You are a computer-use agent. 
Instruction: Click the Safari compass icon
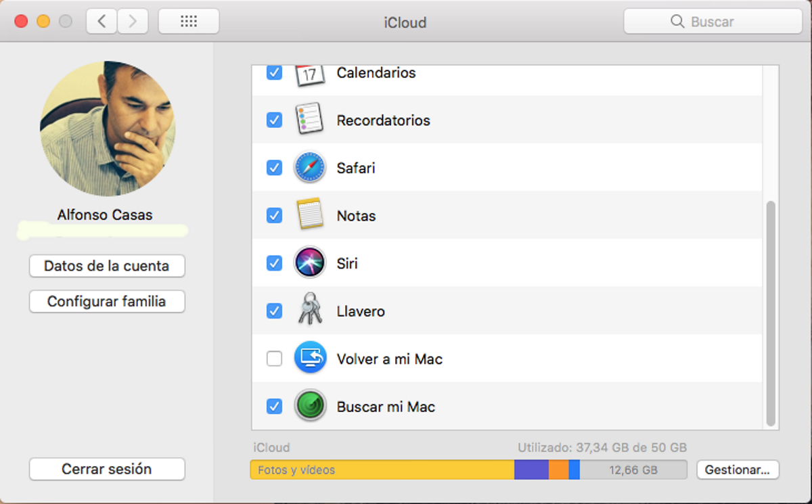[310, 167]
